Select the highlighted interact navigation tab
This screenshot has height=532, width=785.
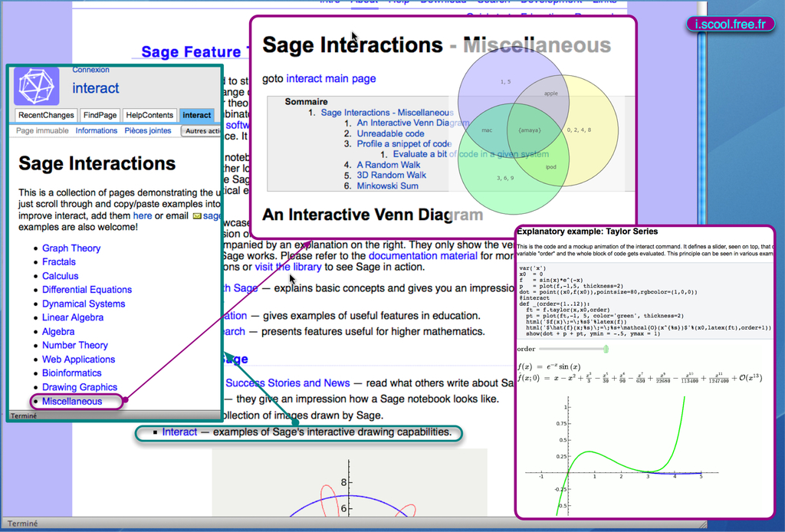coord(197,115)
